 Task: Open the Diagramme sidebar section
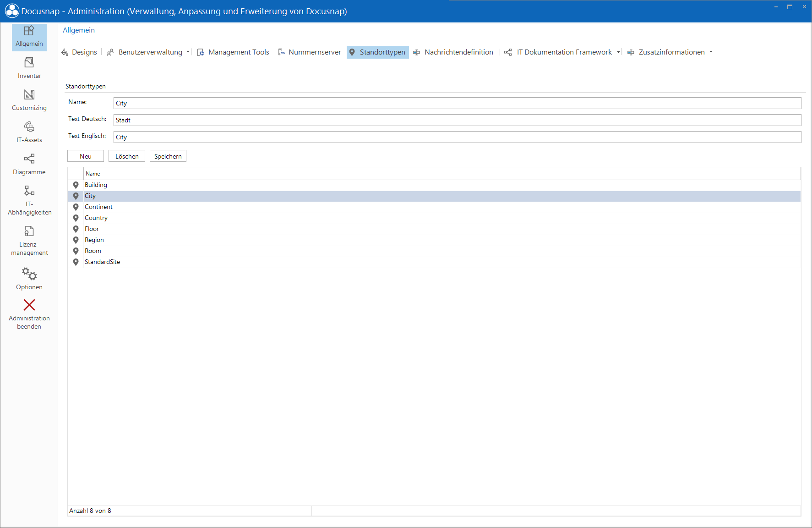pyautogui.click(x=29, y=165)
